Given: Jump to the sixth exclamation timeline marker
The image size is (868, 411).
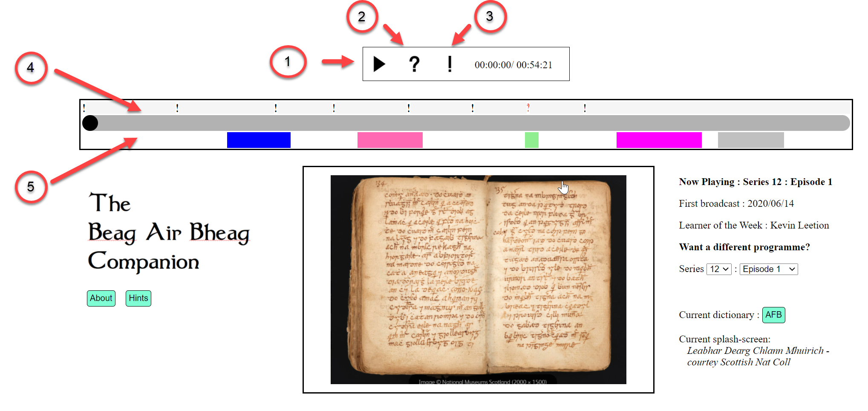Looking at the screenshot, I should pos(473,108).
